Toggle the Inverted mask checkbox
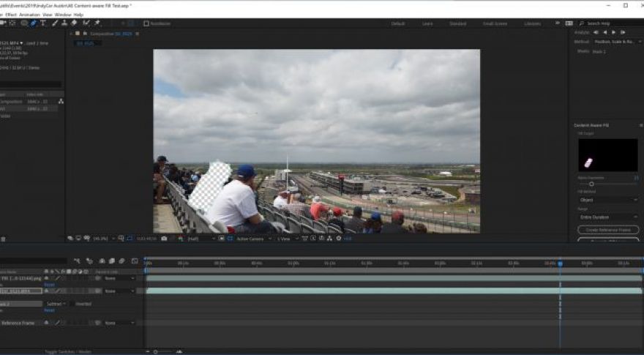The height and width of the screenshot is (355, 644). click(x=72, y=304)
